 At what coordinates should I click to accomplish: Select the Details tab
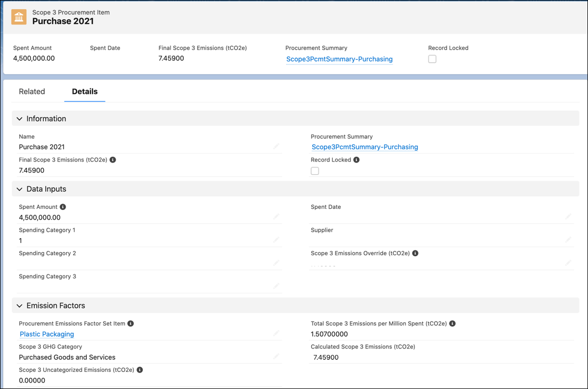pos(85,92)
